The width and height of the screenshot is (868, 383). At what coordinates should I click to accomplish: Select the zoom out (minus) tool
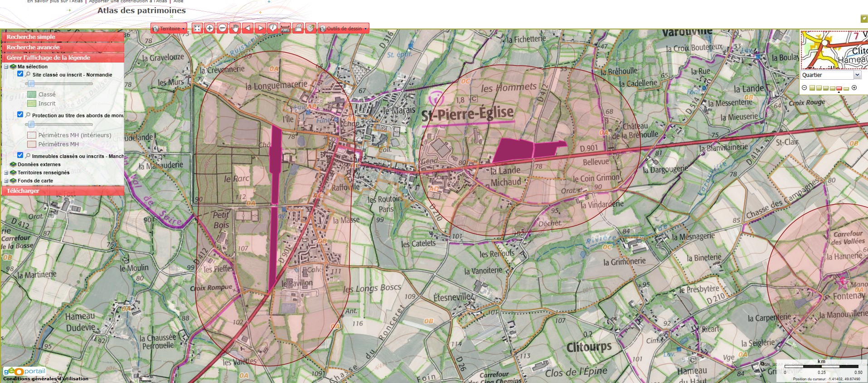[x=223, y=28]
